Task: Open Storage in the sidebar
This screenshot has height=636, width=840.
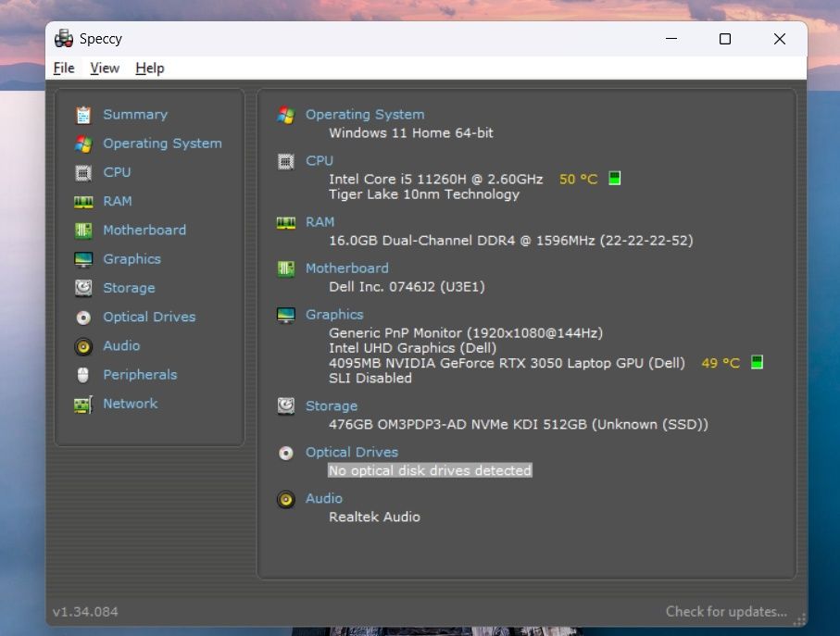Action: pyautogui.click(x=129, y=288)
